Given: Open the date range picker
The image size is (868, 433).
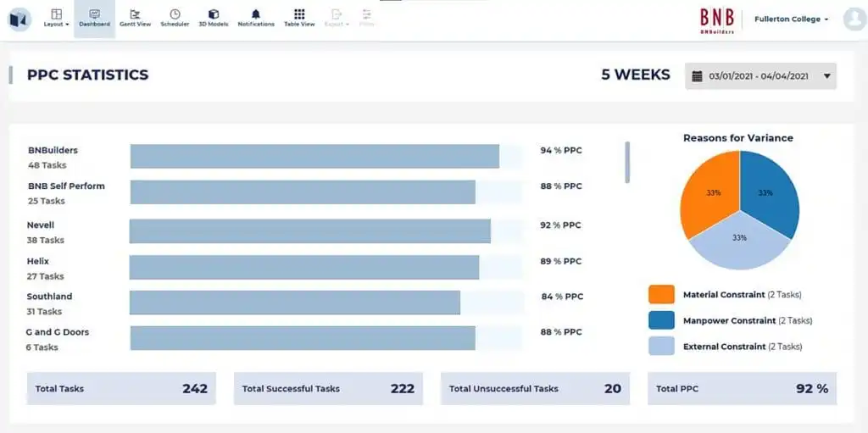Looking at the screenshot, I should [x=760, y=75].
